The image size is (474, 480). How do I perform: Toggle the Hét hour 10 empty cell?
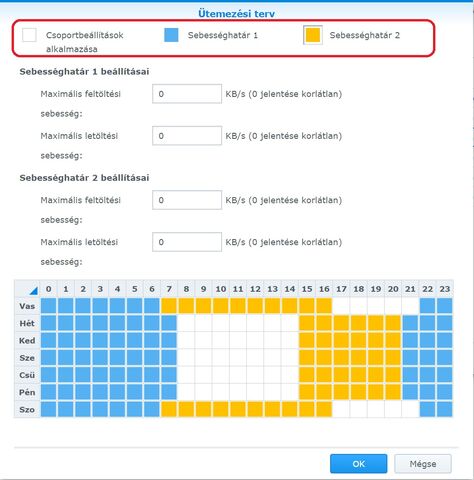click(221, 323)
